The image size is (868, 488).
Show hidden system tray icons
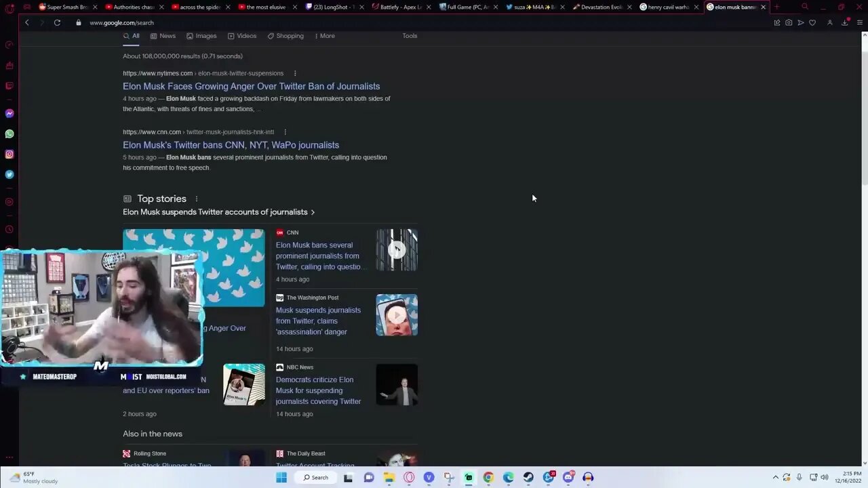pos(776,477)
